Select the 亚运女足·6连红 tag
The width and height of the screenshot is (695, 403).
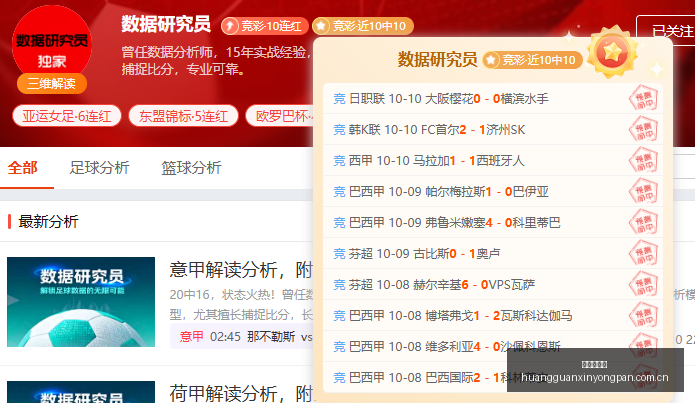66,116
